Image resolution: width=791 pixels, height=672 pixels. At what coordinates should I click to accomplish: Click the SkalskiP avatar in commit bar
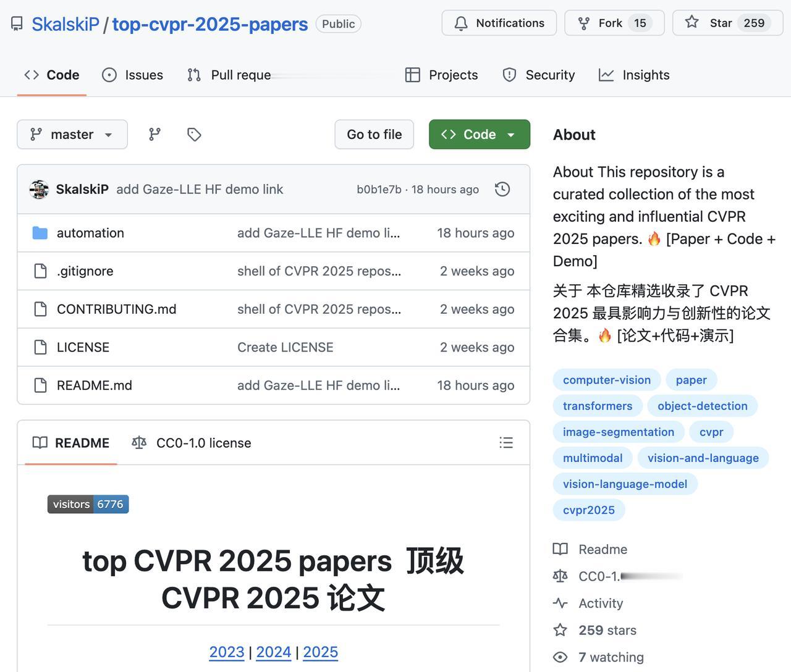[x=39, y=189]
